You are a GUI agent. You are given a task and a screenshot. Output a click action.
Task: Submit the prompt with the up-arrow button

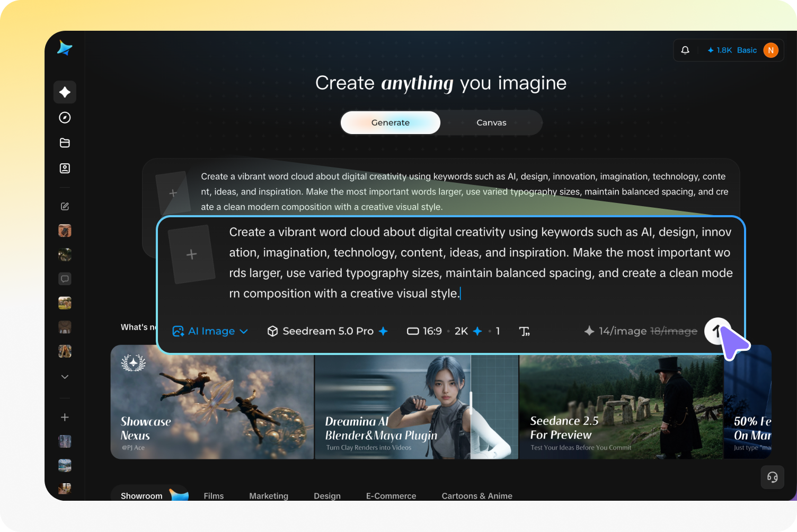(x=718, y=331)
